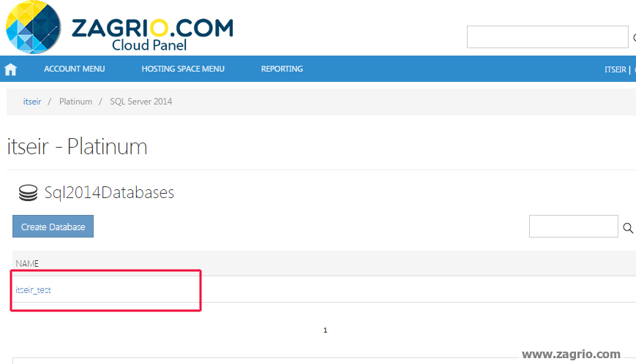Click the database stack icon near Sql2014Databases
This screenshot has height=364, width=636.
click(28, 193)
